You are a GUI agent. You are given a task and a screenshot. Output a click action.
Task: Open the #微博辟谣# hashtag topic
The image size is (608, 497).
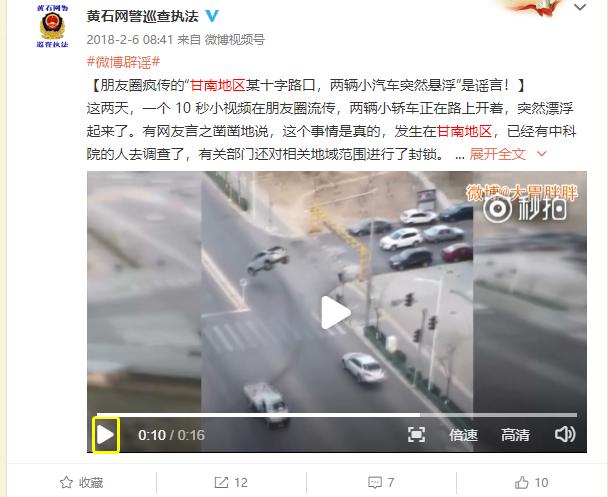[123, 62]
